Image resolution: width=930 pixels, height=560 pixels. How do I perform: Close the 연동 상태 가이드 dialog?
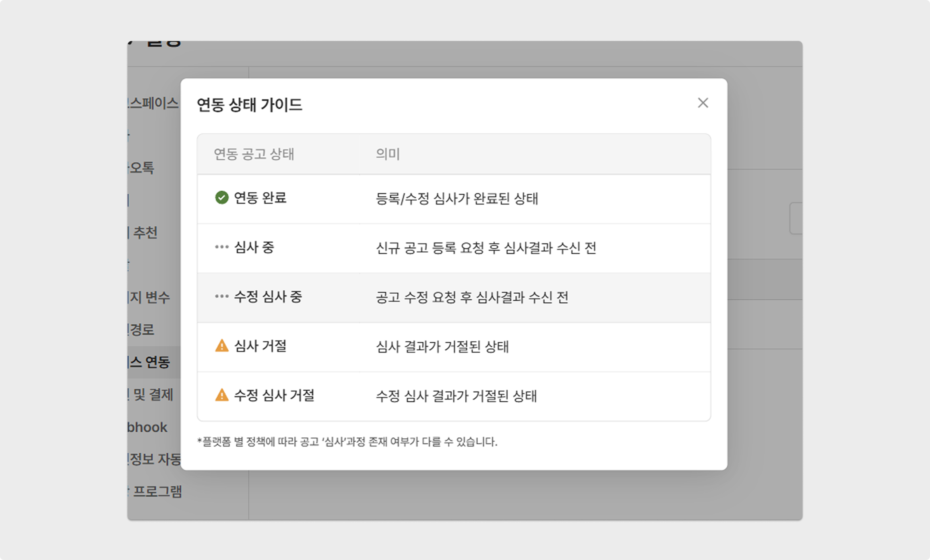703,103
